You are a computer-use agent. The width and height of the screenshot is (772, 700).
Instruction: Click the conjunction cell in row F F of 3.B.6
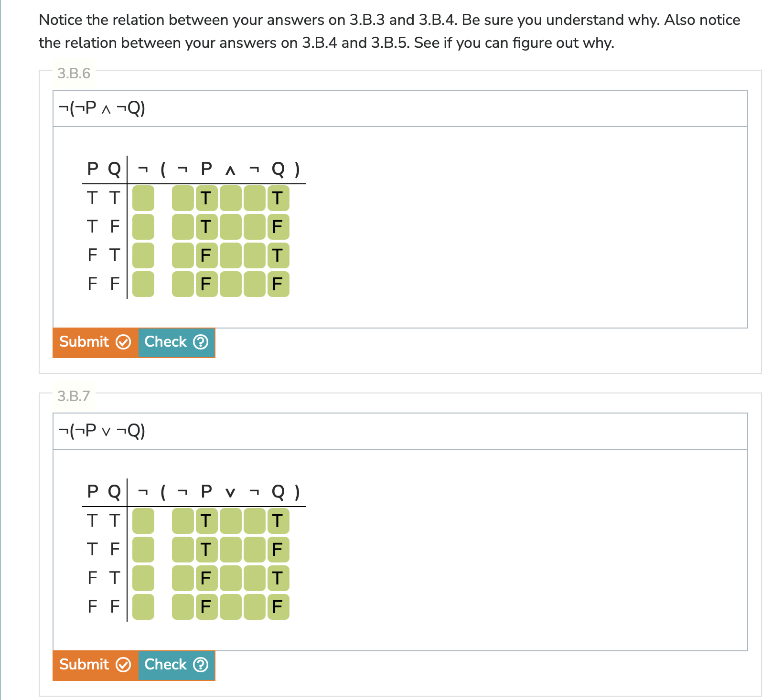[x=230, y=283]
